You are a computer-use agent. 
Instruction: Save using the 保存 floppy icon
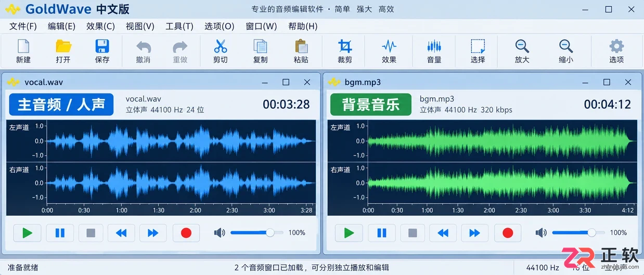click(x=102, y=46)
